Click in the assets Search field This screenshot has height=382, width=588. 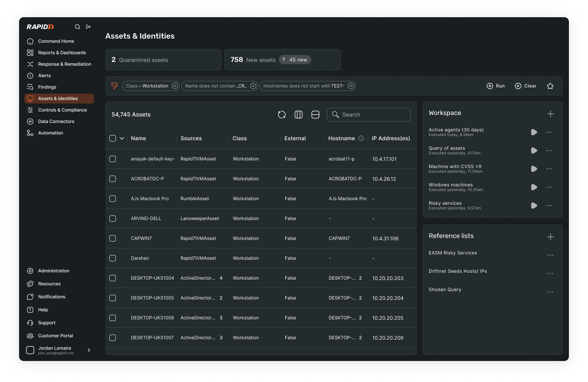tap(369, 115)
